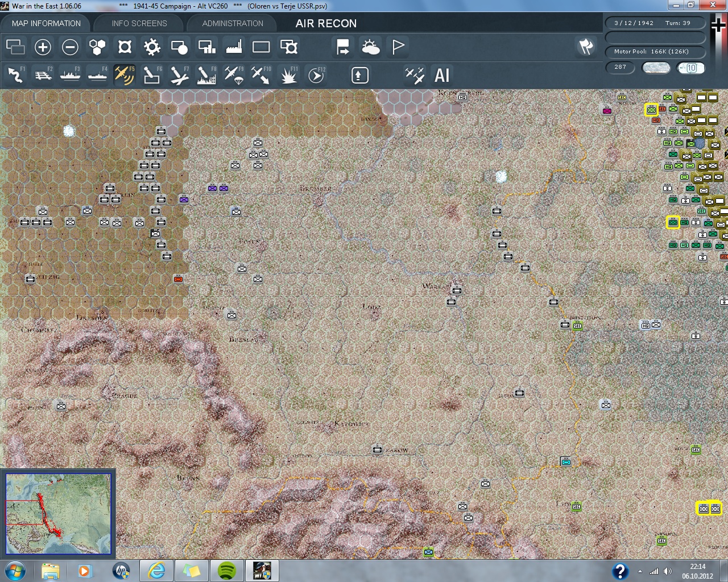Open Windows Explorer from taskbar
The image size is (728, 582).
point(50,571)
